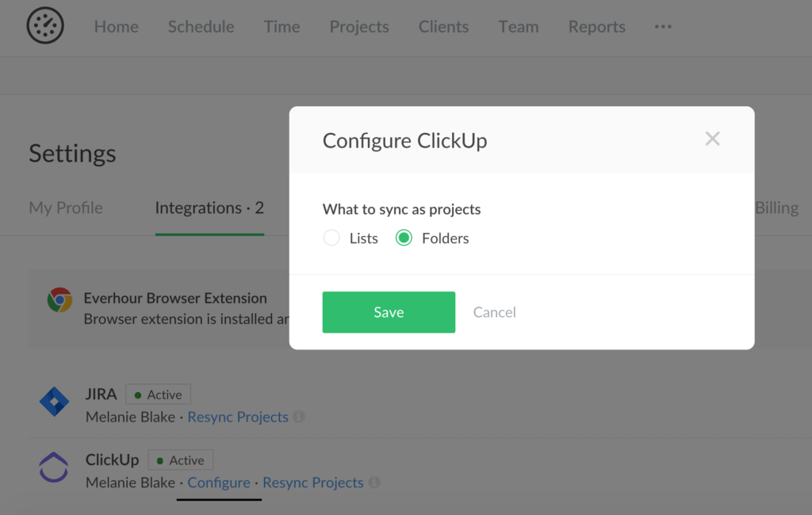Image resolution: width=812 pixels, height=515 pixels.
Task: Click the info icon next to ClickUp Resync Projects
Action: pos(374,483)
